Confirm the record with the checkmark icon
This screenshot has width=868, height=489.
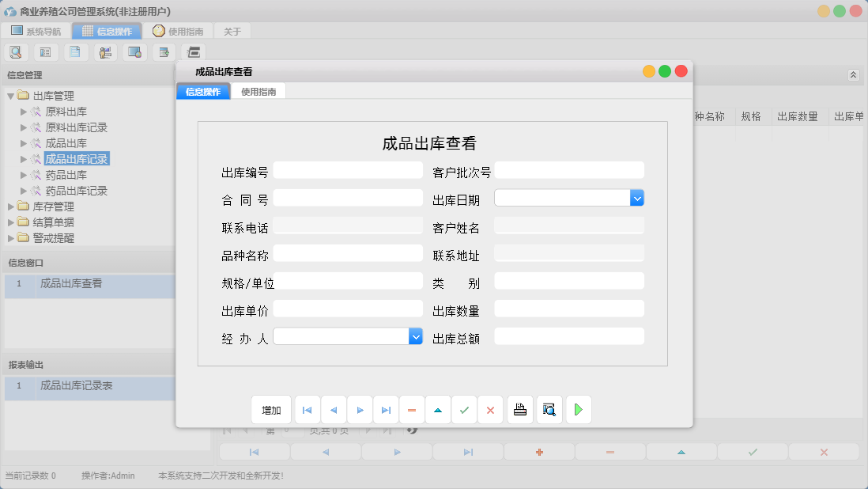[x=464, y=409]
